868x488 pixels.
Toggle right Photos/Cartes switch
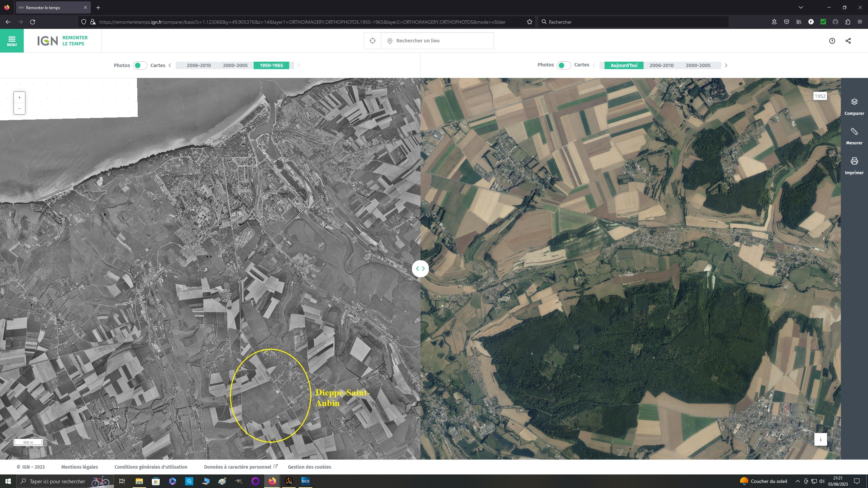(x=564, y=65)
